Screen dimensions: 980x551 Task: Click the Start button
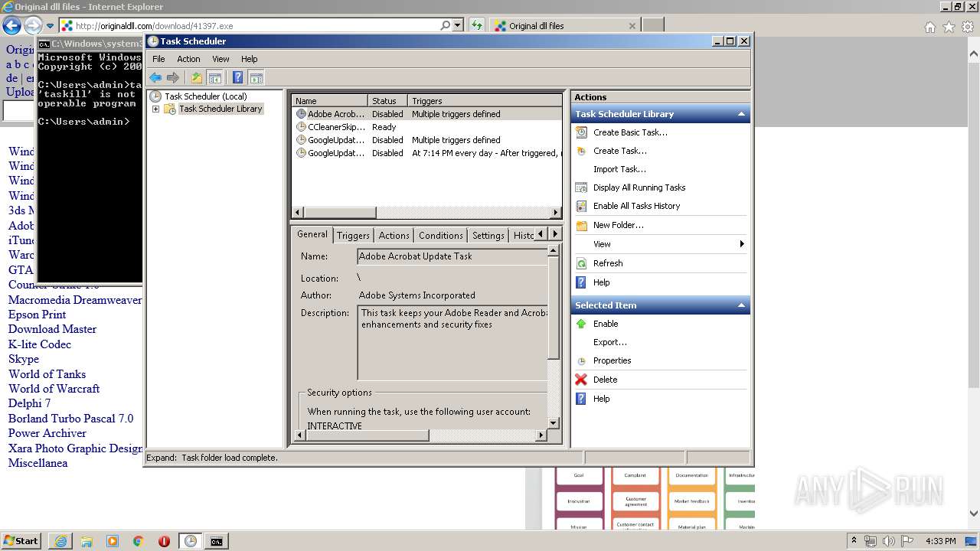[x=21, y=541]
